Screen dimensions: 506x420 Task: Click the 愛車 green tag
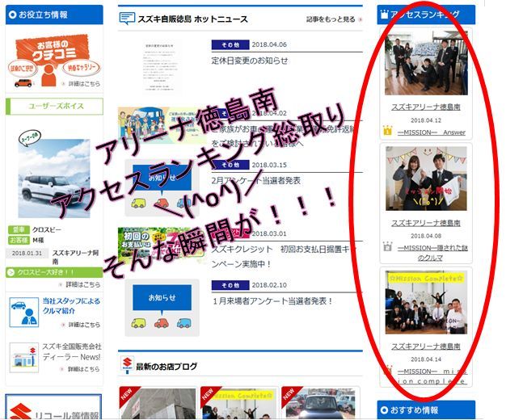tap(19, 229)
